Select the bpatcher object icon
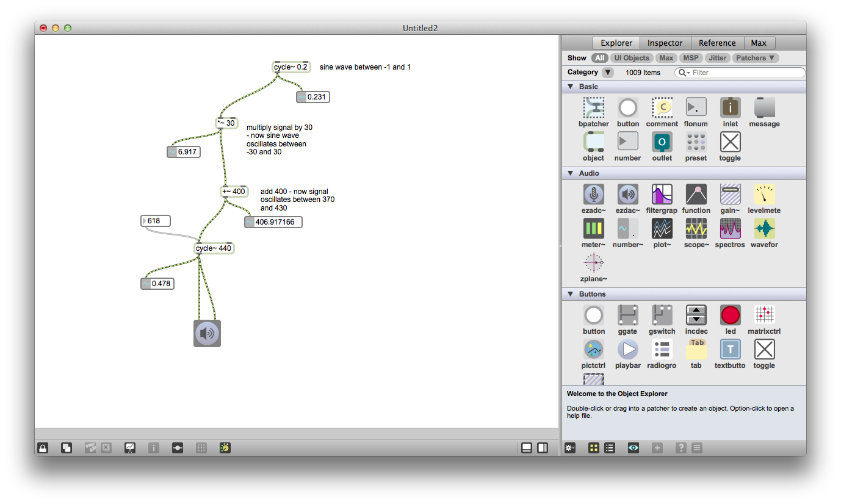The width and height of the screenshot is (841, 504). (594, 107)
